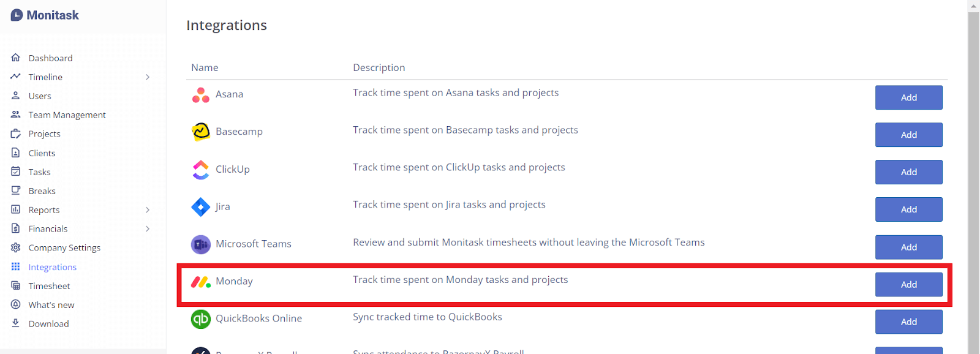This screenshot has width=980, height=354.
Task: Navigate to the Timesheet page
Action: [x=49, y=285]
